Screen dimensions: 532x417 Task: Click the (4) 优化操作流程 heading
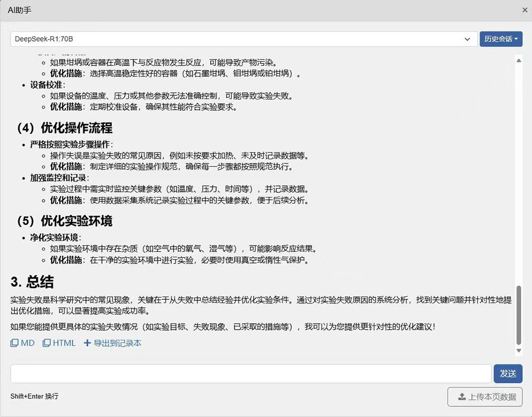click(64, 128)
